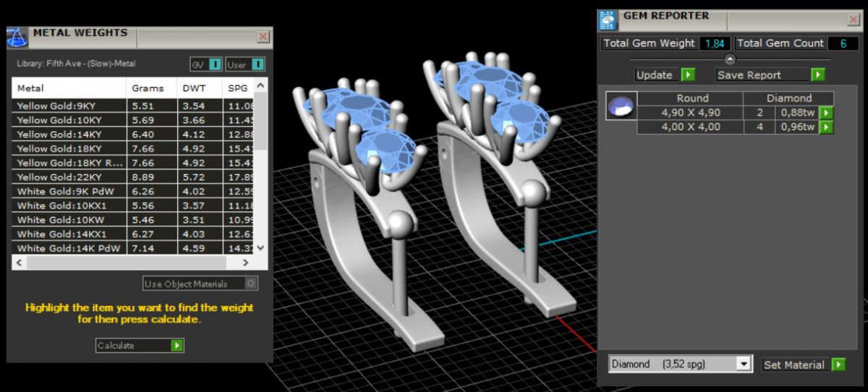Screen dimensions: 868x392
Task: Click the Metal Weights scale icon
Action: coord(17,38)
